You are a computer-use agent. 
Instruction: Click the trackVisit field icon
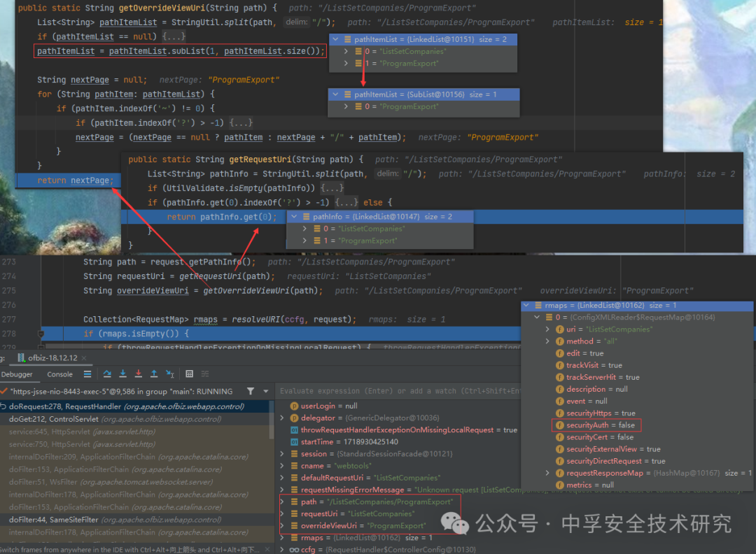coord(560,365)
